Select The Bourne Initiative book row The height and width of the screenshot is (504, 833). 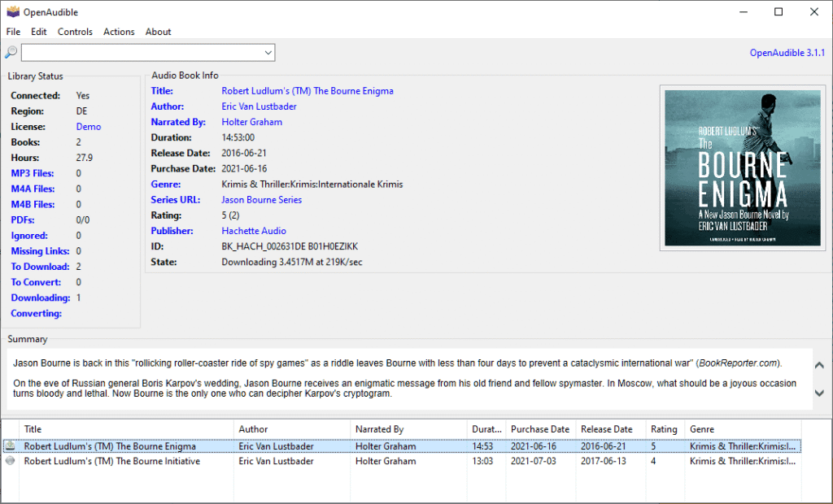point(402,461)
